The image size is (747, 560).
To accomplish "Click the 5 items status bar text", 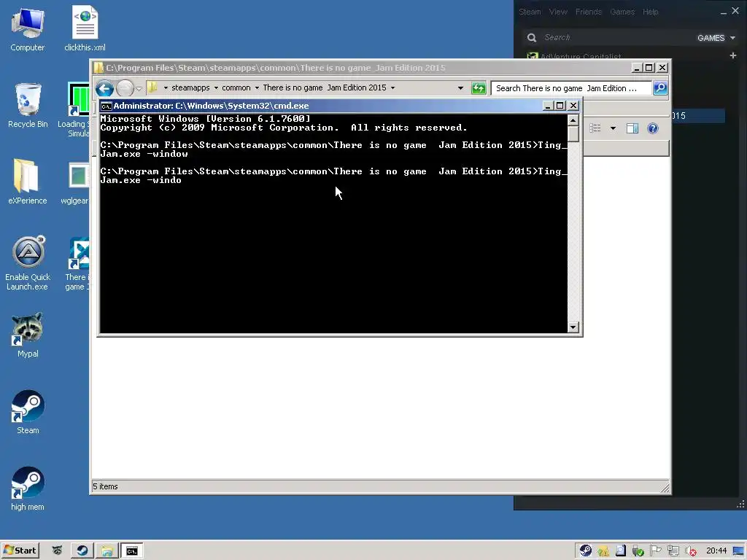I will coord(105,486).
